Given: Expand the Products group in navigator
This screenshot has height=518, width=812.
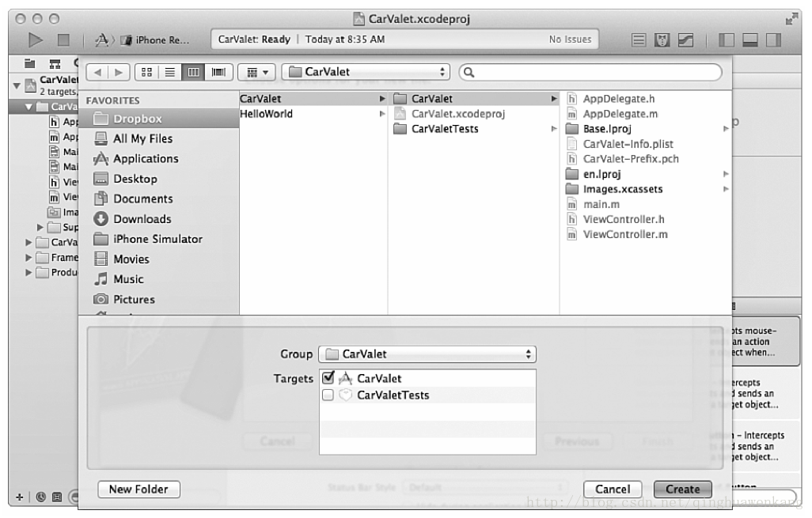Looking at the screenshot, I should [x=28, y=272].
